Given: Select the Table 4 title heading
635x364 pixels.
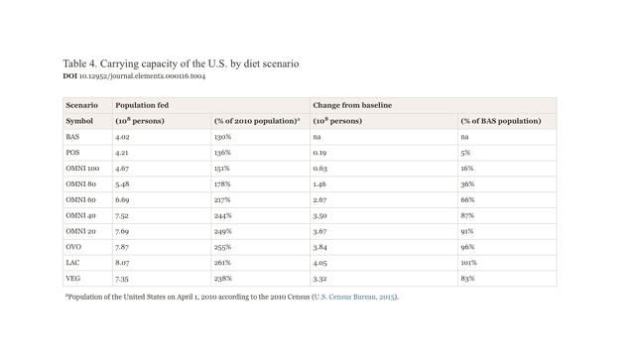Looking at the screenshot, I should click(x=181, y=63).
